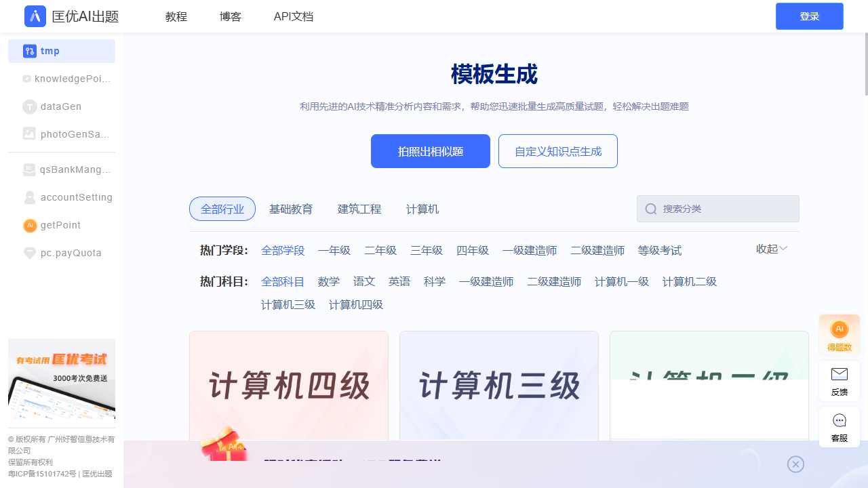Select the 全部行业 filter pill

click(x=222, y=209)
